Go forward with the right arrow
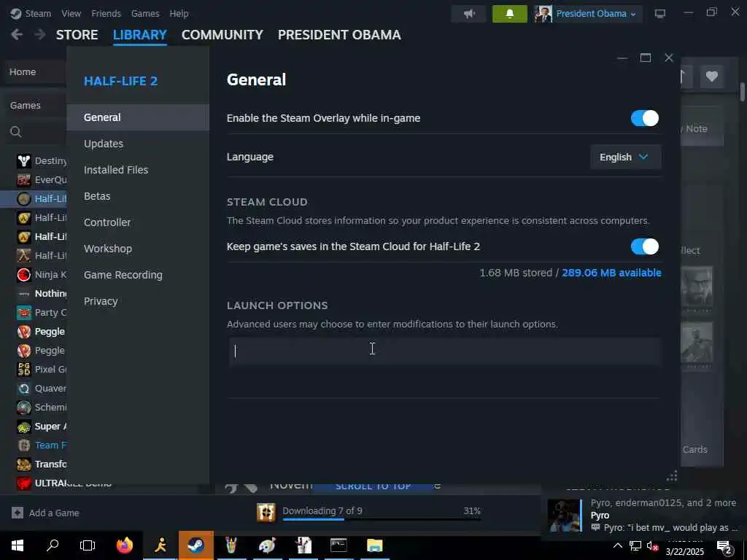747x560 pixels. coord(40,34)
